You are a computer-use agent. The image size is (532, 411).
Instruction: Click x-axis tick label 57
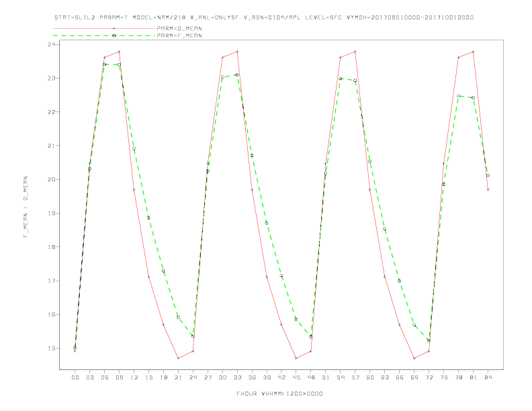355,377
